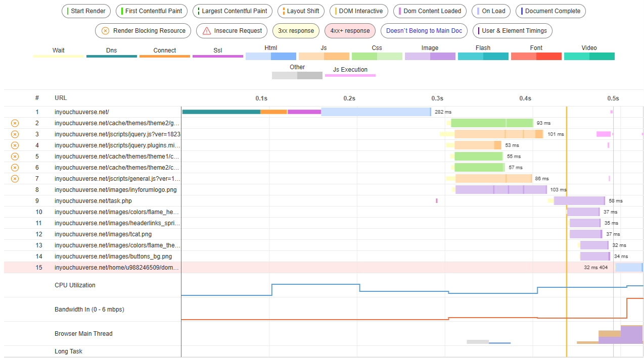Toggle the Layout Shift legend pill
Viewport: 644px width, 358px height.
(301, 11)
